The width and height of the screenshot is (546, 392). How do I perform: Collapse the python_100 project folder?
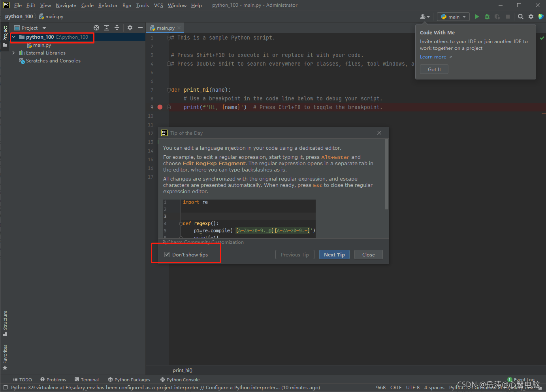14,37
